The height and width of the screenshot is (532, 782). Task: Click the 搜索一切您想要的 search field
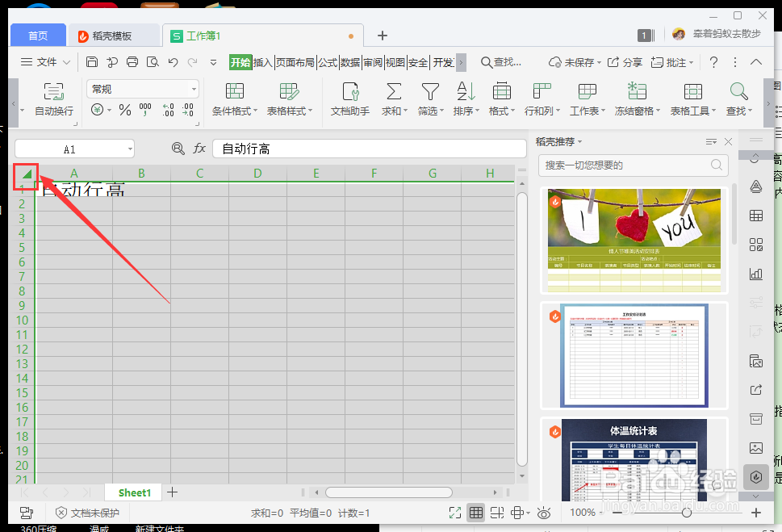point(634,165)
